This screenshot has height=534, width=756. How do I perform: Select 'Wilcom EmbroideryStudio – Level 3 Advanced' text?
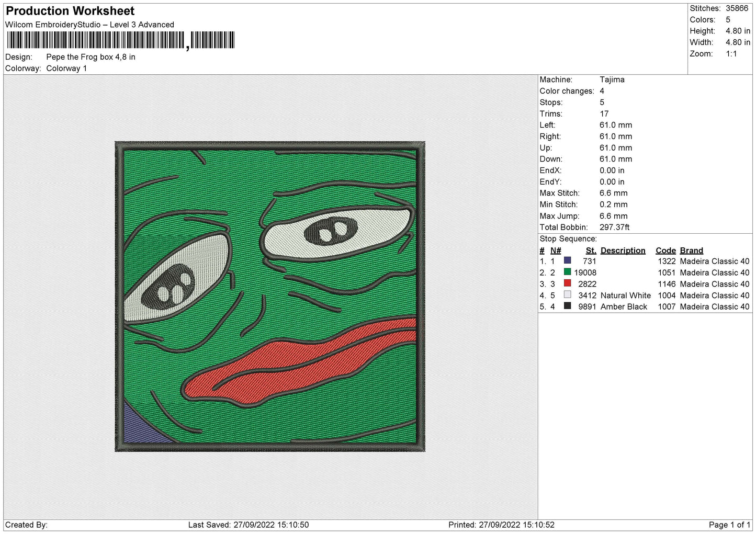(89, 25)
